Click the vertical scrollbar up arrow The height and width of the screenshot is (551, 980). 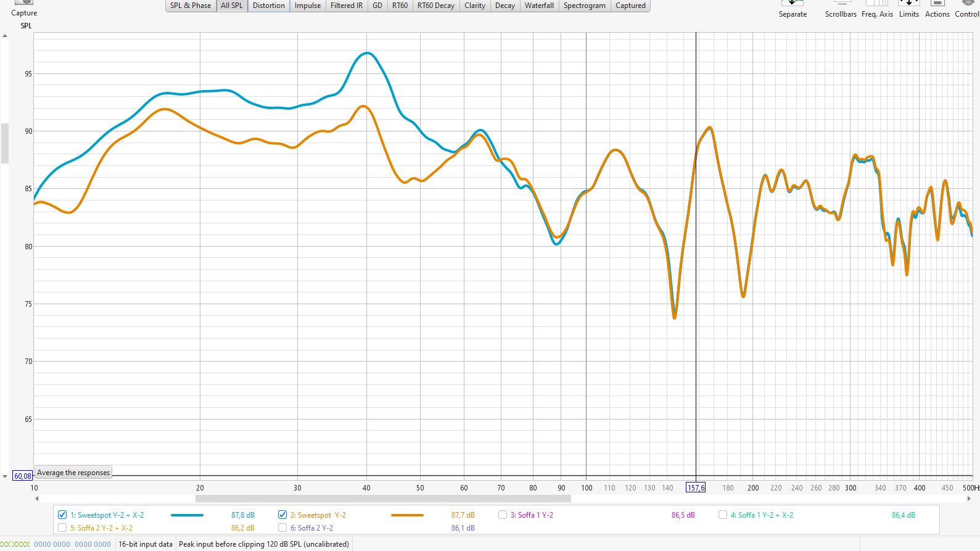[5, 36]
